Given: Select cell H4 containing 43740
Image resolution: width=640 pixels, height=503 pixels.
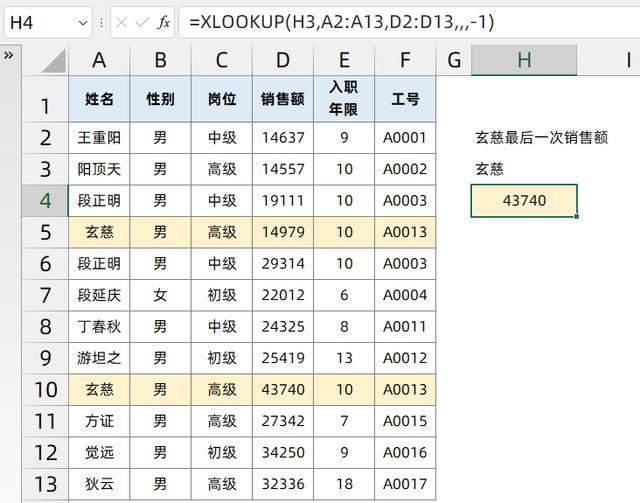Looking at the screenshot, I should point(523,201).
